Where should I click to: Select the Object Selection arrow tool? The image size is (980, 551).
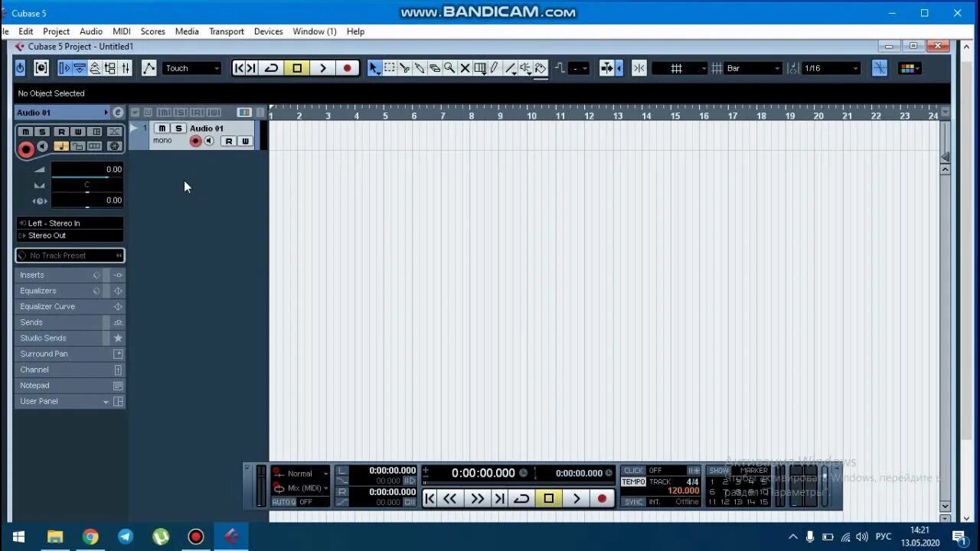[374, 68]
